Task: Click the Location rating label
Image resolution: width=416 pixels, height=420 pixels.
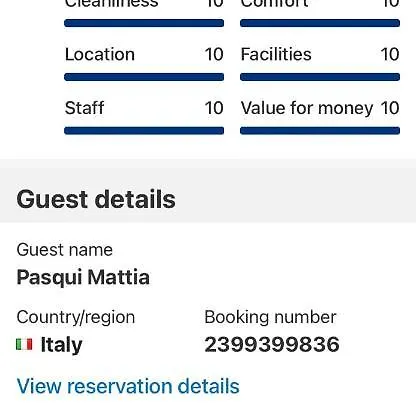Action: coord(100,54)
